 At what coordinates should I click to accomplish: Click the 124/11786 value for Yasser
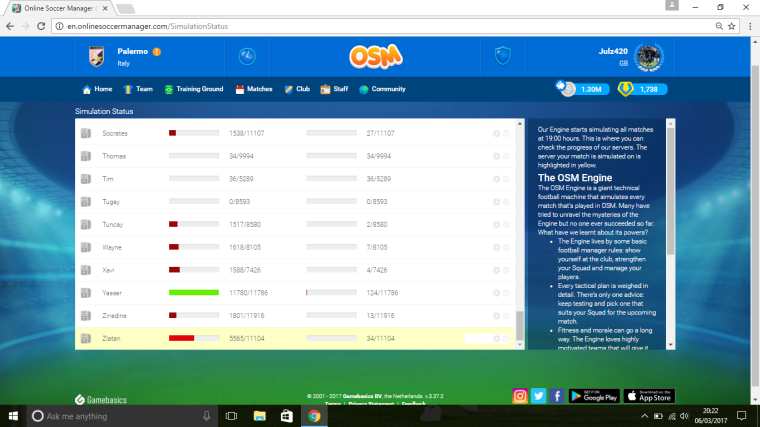382,293
